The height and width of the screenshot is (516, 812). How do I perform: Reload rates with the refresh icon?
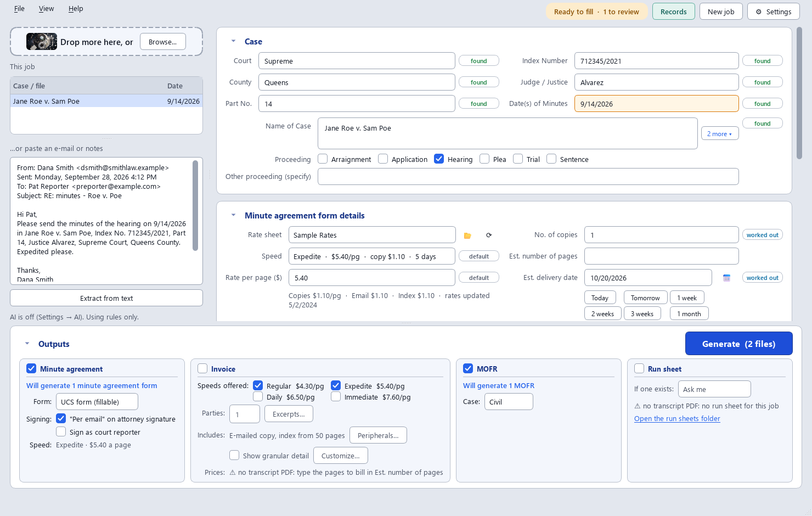[489, 235]
